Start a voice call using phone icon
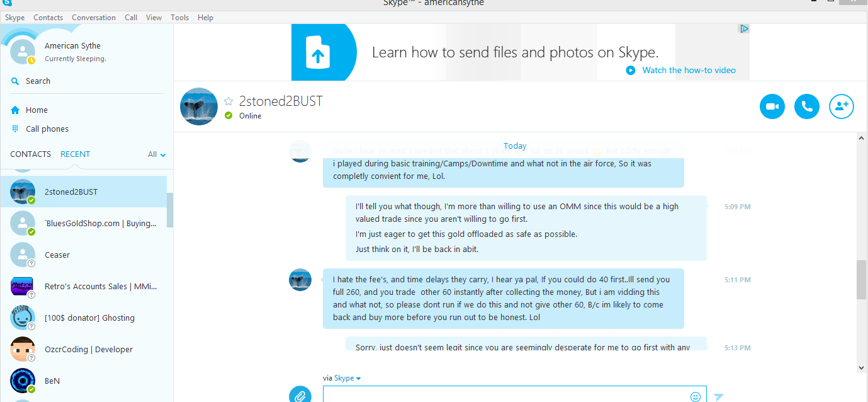The width and height of the screenshot is (868, 402). tap(807, 106)
